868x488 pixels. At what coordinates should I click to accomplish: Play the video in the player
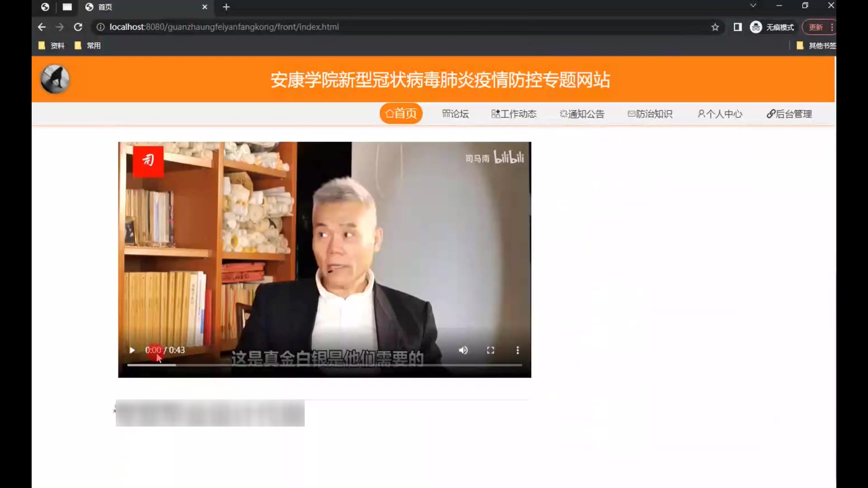[x=132, y=350]
